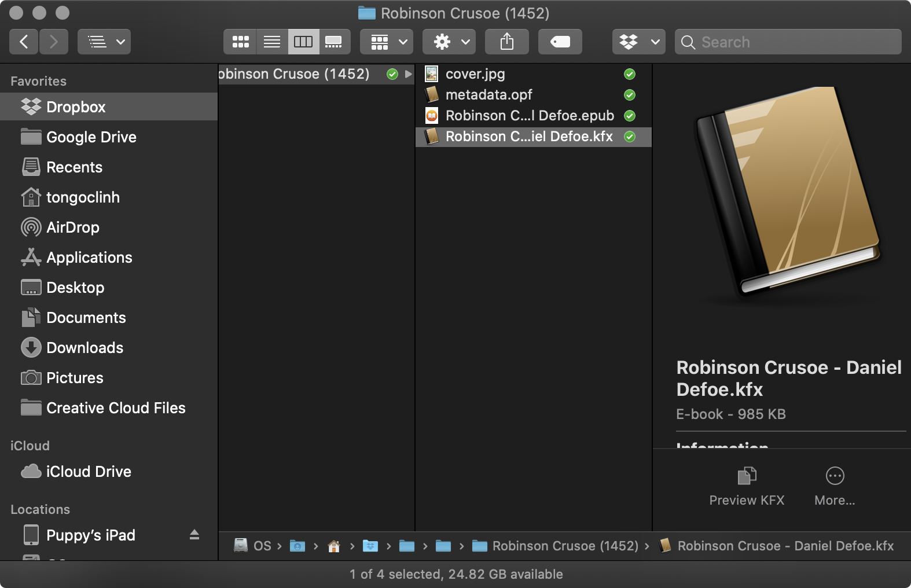Click the large KFX book preview thumbnail
Screen dimensions: 911x588
pos(787,191)
